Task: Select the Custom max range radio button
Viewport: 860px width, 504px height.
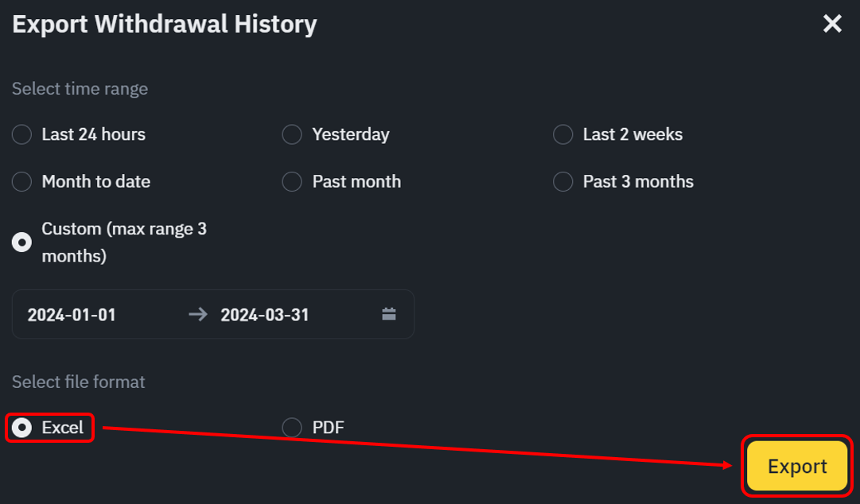Action: click(x=22, y=242)
